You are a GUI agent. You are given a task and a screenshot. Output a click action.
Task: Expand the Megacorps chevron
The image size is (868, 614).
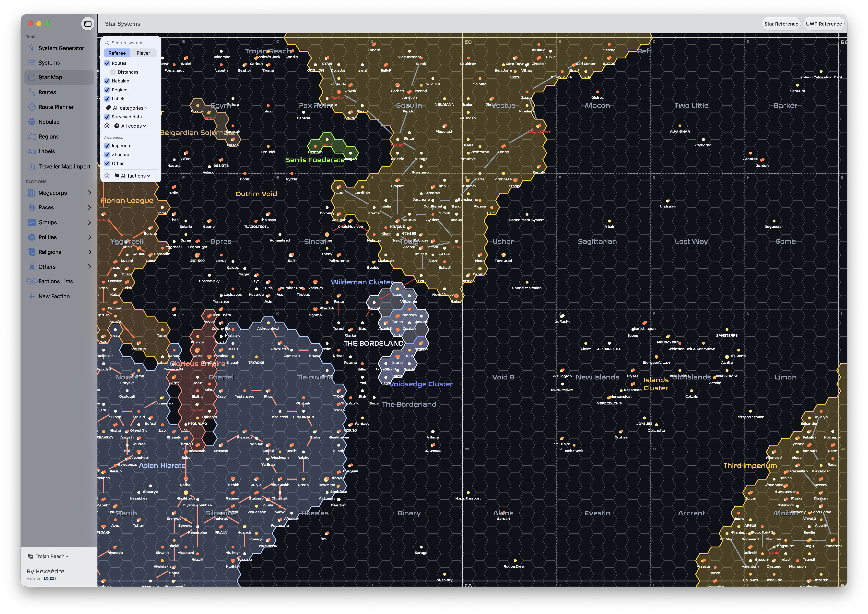[90, 193]
